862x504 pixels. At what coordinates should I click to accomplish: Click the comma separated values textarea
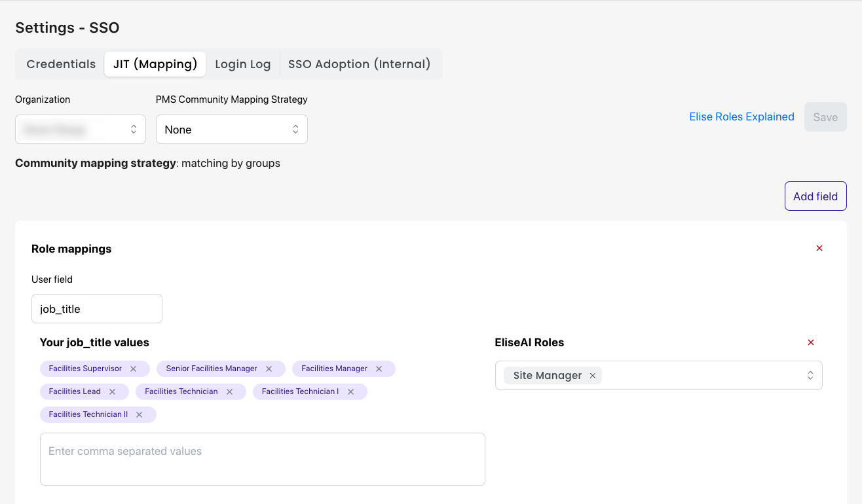coord(263,459)
